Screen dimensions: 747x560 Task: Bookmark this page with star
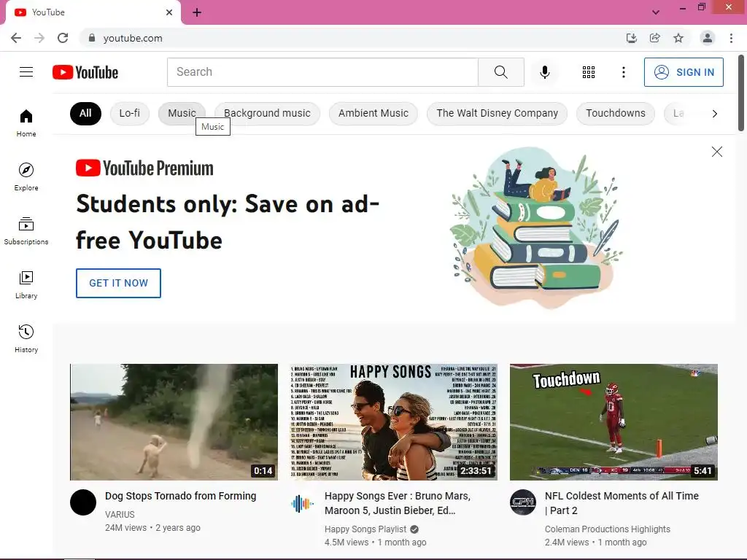coord(678,38)
